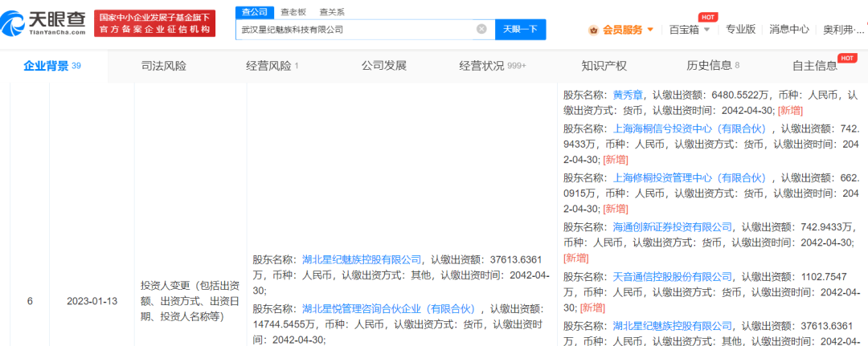Image resolution: width=868 pixels, height=346 pixels.
Task: Click the Tianyancha logo
Action: (45, 22)
